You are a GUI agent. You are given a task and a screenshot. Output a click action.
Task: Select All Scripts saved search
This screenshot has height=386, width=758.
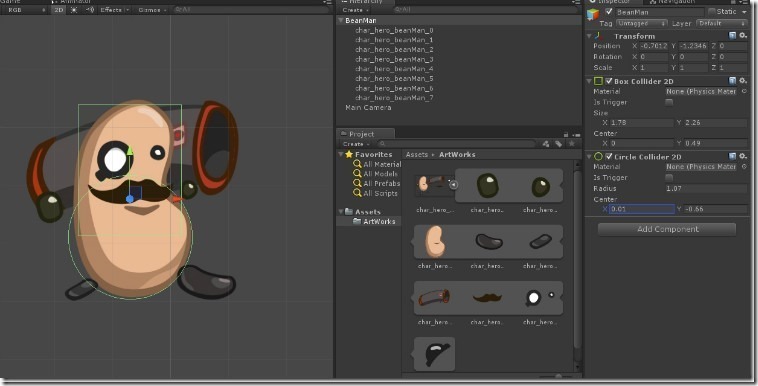[380, 193]
